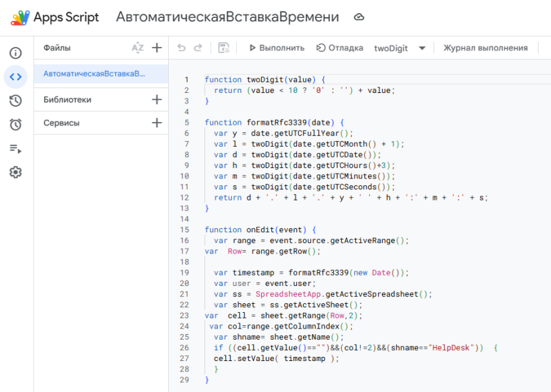
Task: Click the "HelpDesk" string on line 26
Action: click(x=451, y=348)
